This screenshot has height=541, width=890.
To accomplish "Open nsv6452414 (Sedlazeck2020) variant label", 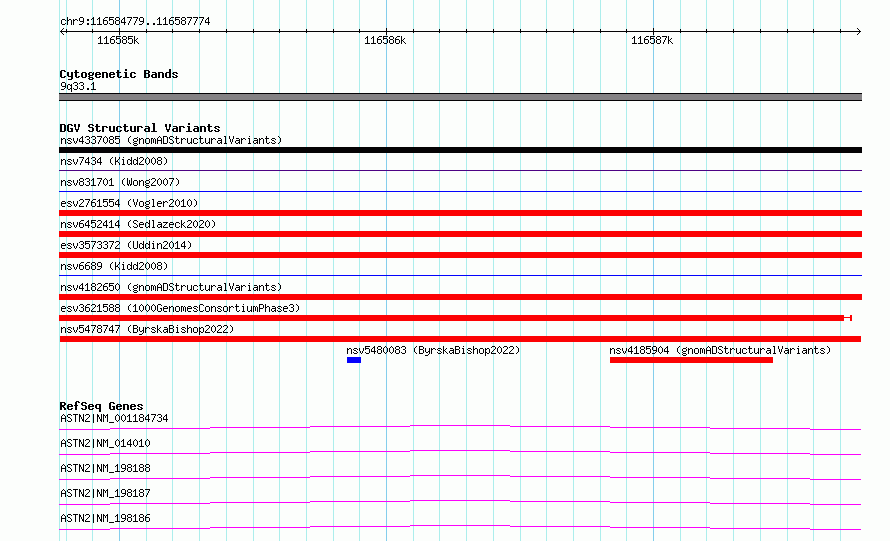I will pos(138,224).
